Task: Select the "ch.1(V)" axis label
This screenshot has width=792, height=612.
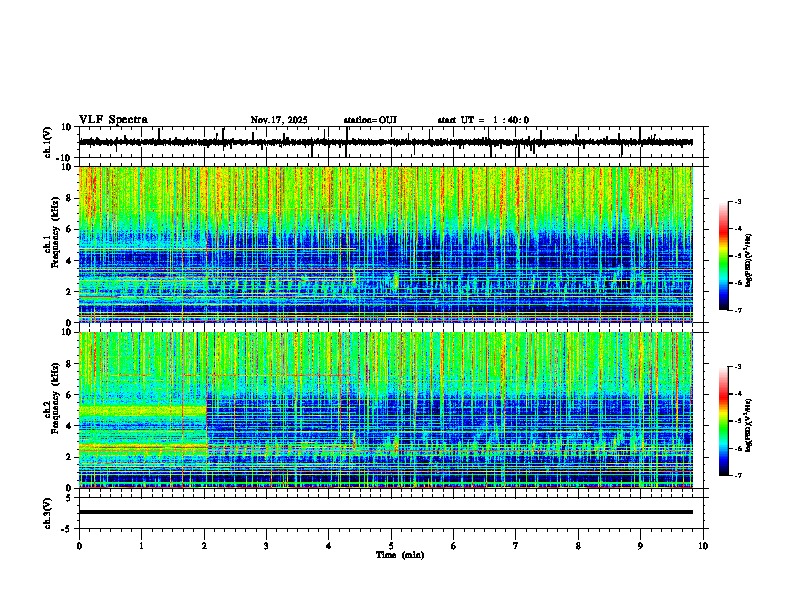Action: click(48, 142)
